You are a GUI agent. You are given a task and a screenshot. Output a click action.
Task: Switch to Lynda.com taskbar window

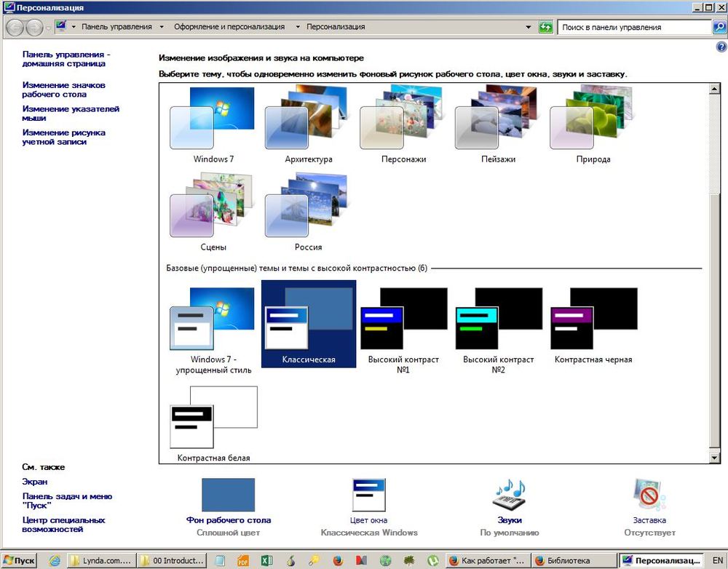tap(102, 560)
